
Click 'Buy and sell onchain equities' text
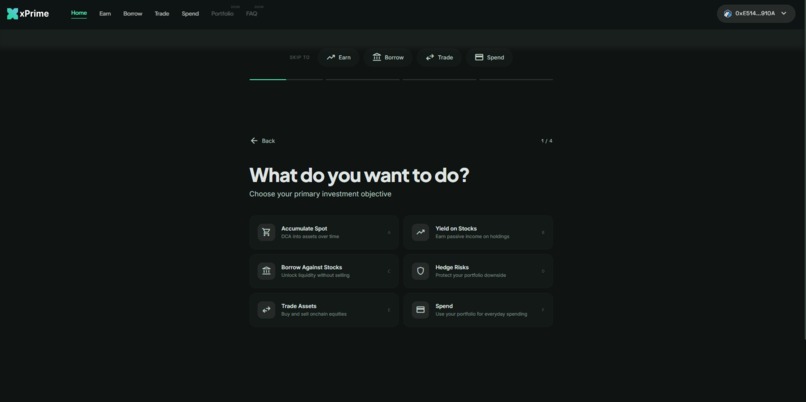click(314, 314)
